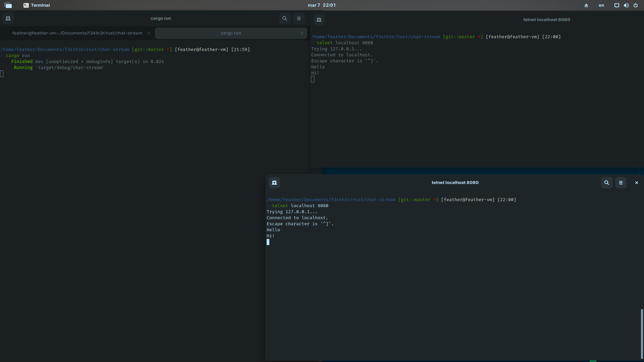This screenshot has height=362, width=644.
Task: Switch to feather@feather-vm chat-stream tab
Action: pos(77,33)
